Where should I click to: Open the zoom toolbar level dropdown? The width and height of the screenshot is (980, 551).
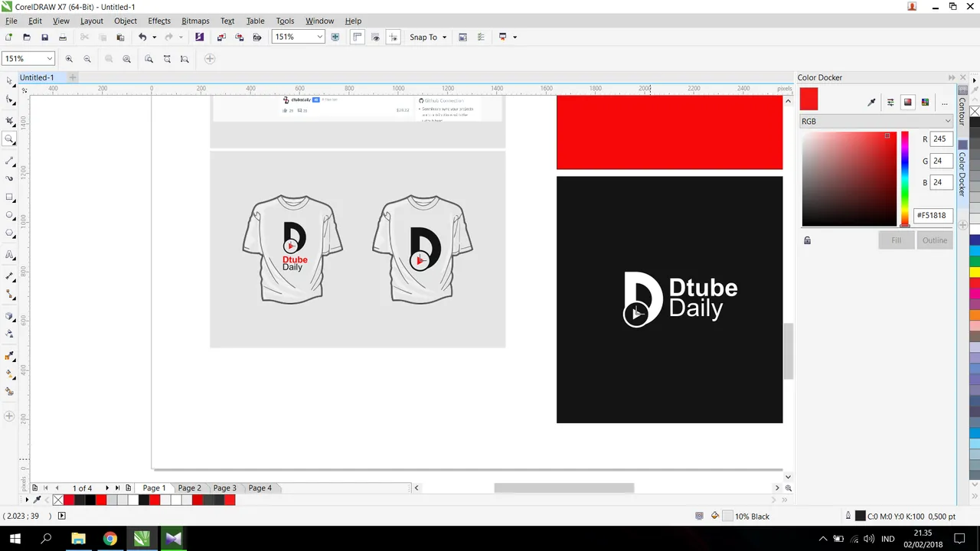50,59
